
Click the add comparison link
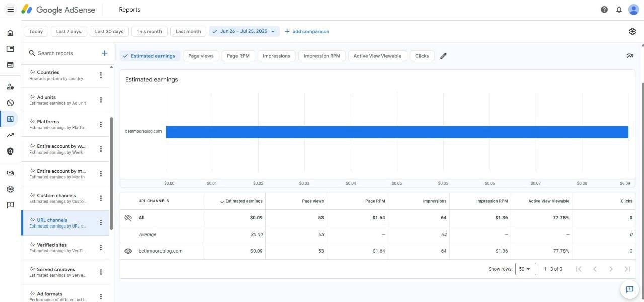(307, 31)
